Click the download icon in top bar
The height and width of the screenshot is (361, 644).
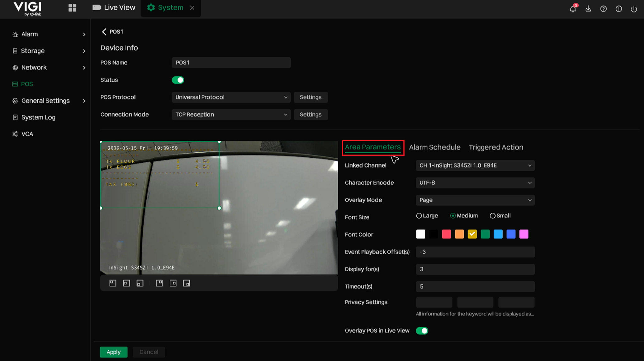(588, 8)
